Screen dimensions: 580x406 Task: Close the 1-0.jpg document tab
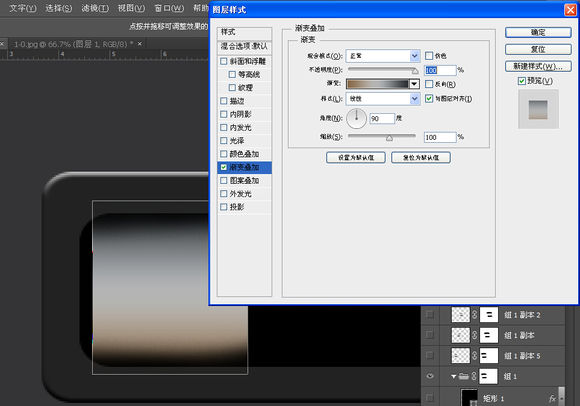[140, 44]
